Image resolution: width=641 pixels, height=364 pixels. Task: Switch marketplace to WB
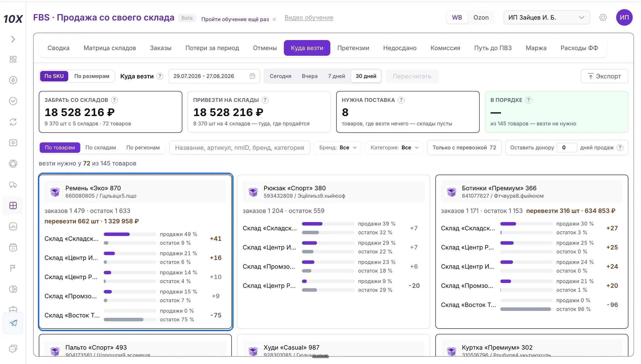457,17
